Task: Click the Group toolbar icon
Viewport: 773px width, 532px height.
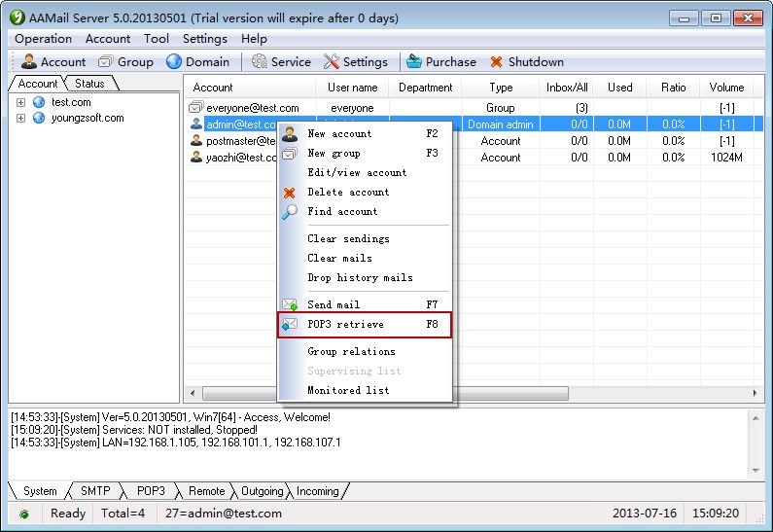Action: [x=106, y=61]
